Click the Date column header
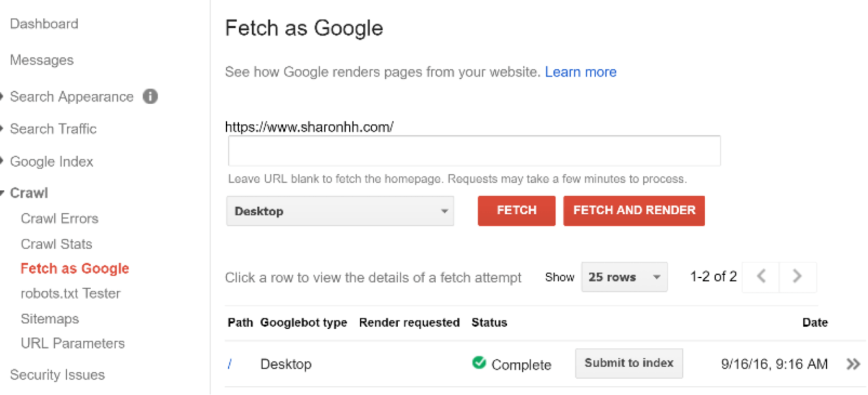Screen dimensions: 868x395 click(815, 323)
